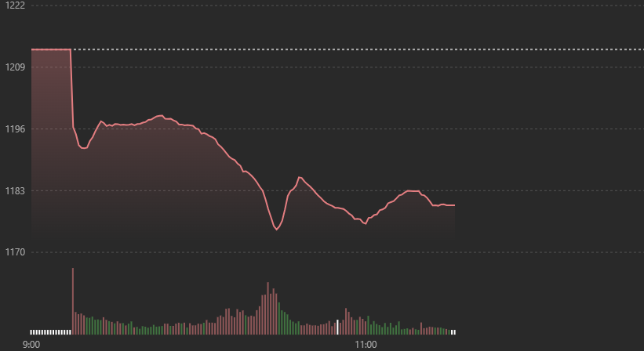Select the rightmost end of the price line
This screenshot has height=351, width=644.
454,205
